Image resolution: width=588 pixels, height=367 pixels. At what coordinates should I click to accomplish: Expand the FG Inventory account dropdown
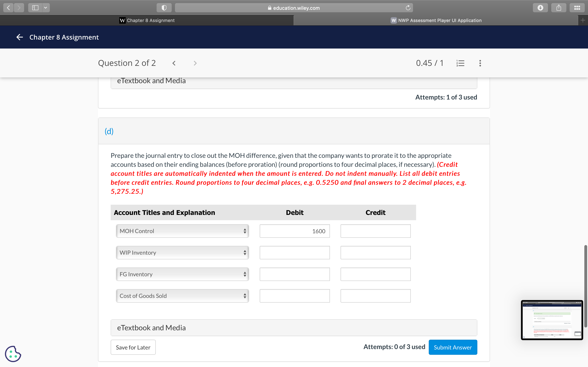click(182, 274)
